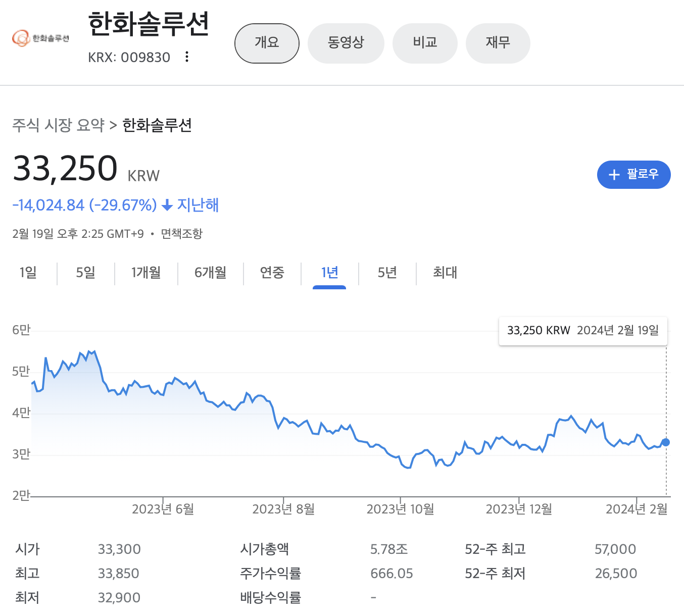Screen dimensions: 684x616
Task: Click the 33,250 KRW chart tooltip
Action: click(x=583, y=331)
